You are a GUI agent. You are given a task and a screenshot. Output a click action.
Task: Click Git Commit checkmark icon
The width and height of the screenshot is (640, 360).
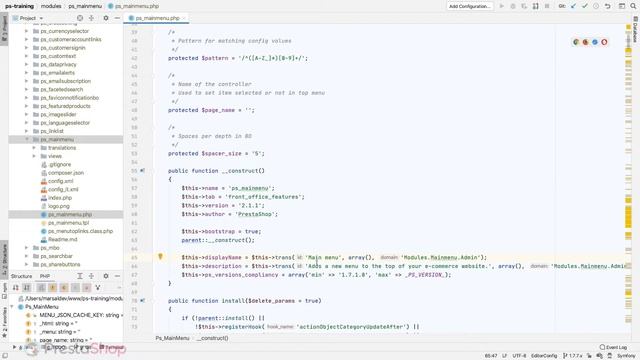point(585,6)
